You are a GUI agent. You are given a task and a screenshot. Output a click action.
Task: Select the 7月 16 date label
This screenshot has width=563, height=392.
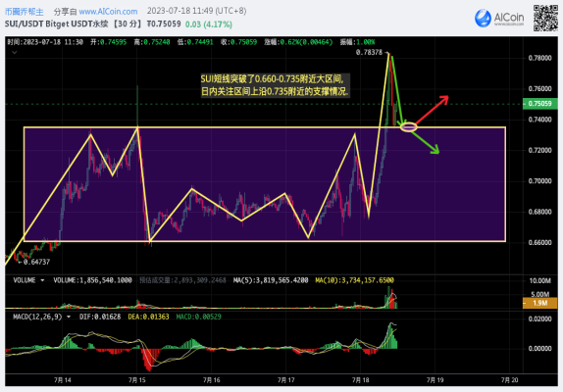click(x=212, y=380)
